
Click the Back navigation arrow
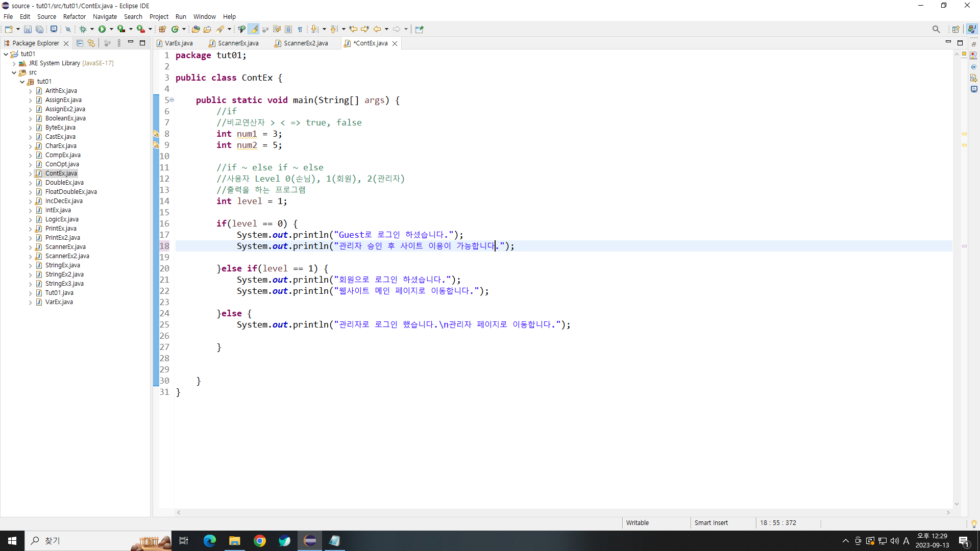click(377, 29)
